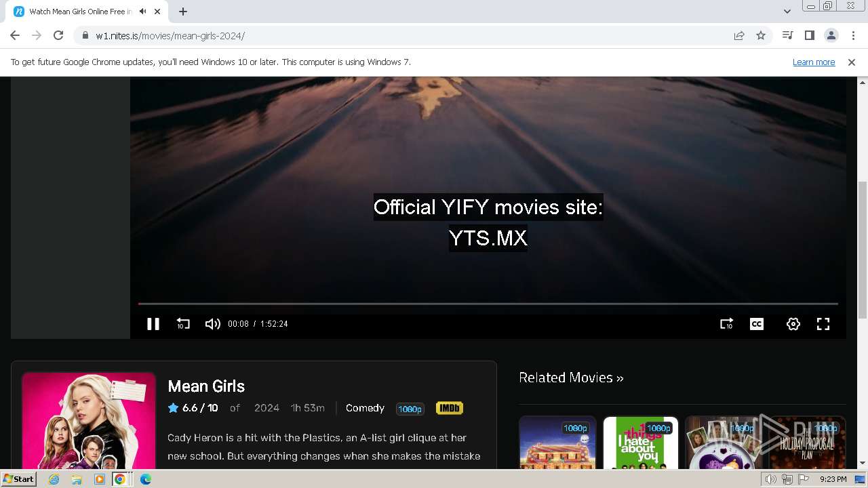
Task: Click the 9:23 PM clock
Action: 833,479
